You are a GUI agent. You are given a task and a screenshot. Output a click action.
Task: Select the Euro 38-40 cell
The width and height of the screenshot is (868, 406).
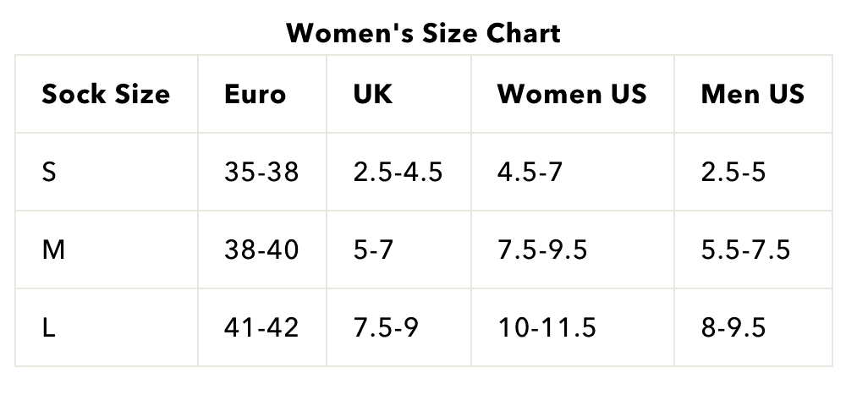click(261, 250)
